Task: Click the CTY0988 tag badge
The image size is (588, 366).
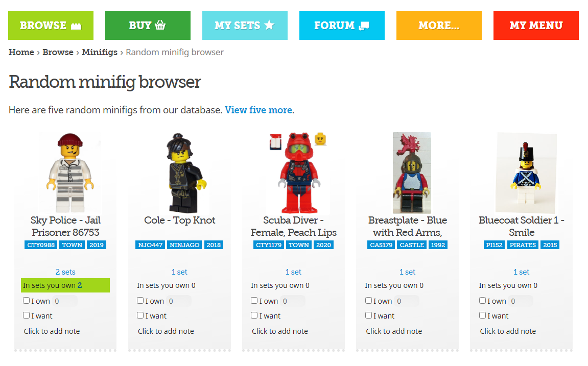Action: click(x=41, y=245)
